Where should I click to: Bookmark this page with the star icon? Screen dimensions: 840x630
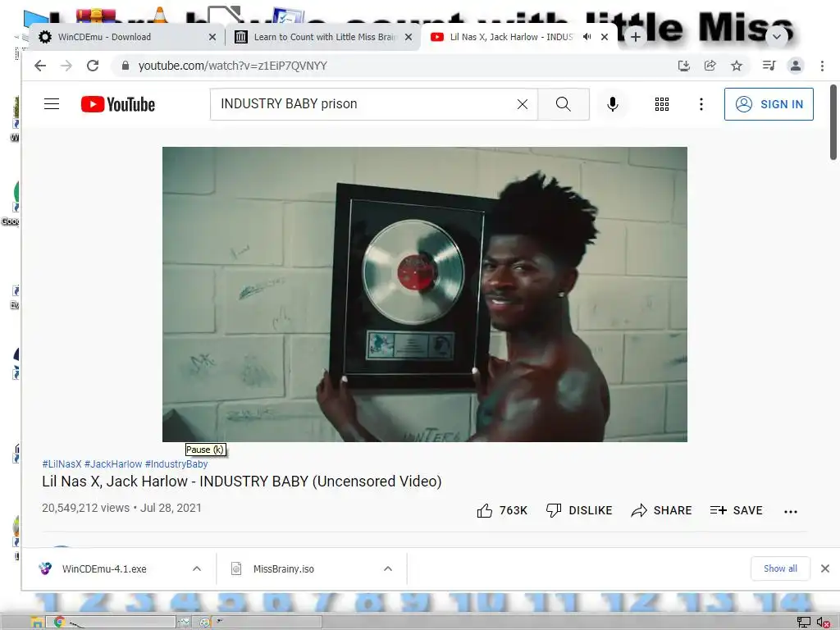(x=737, y=66)
